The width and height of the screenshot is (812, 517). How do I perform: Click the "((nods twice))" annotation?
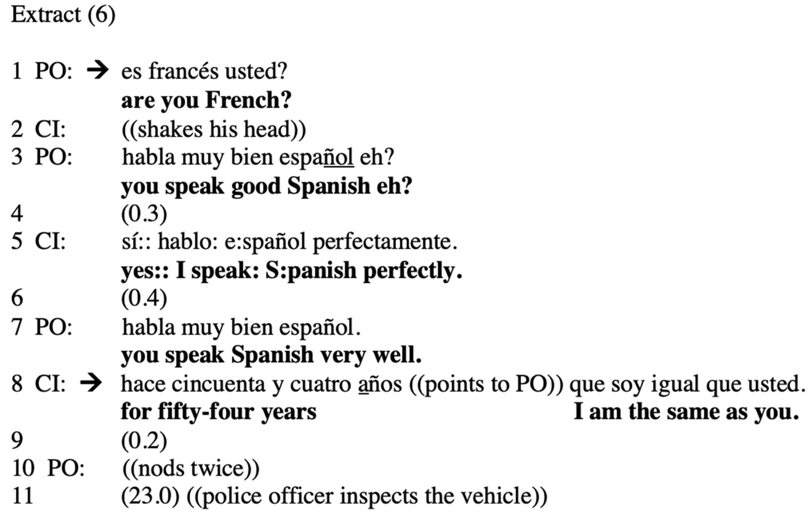click(x=191, y=469)
